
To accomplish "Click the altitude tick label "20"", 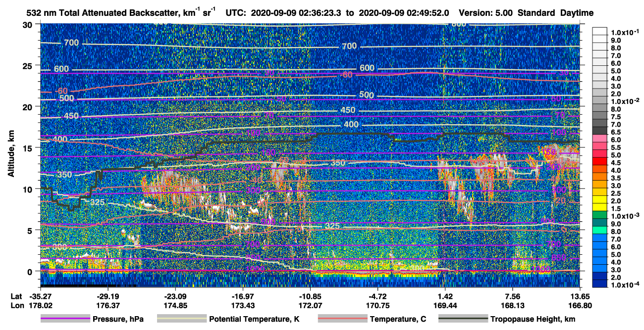I will [x=28, y=106].
